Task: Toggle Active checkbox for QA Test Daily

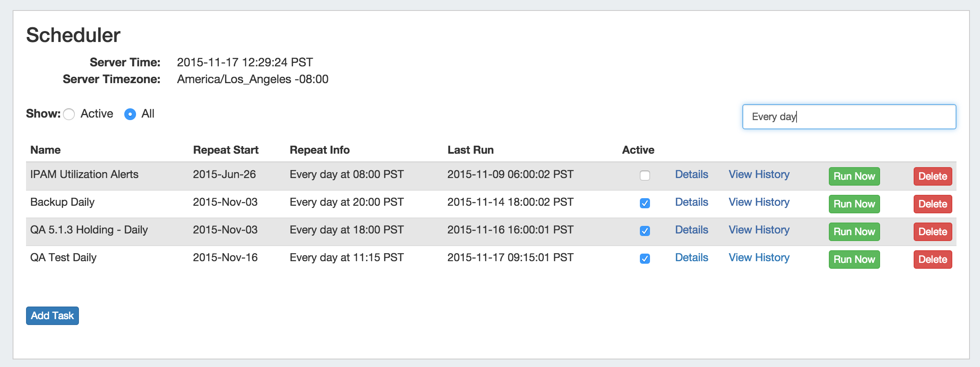Action: (645, 259)
